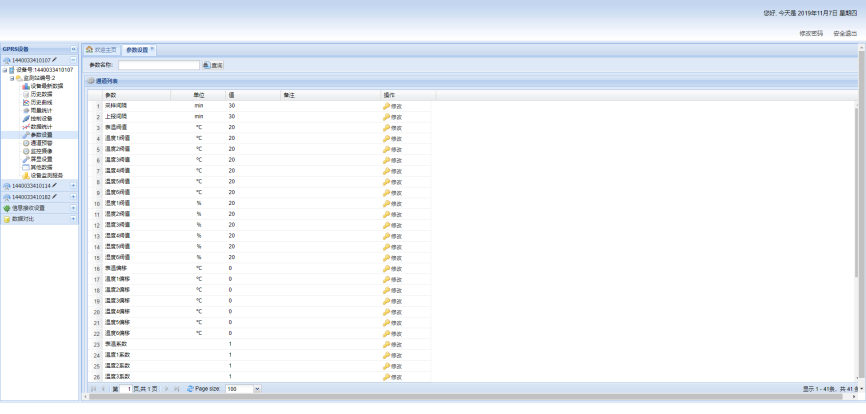Expand the 信息接收设置 section
Image resolution: width=866 pixels, height=414 pixels.
click(x=73, y=208)
